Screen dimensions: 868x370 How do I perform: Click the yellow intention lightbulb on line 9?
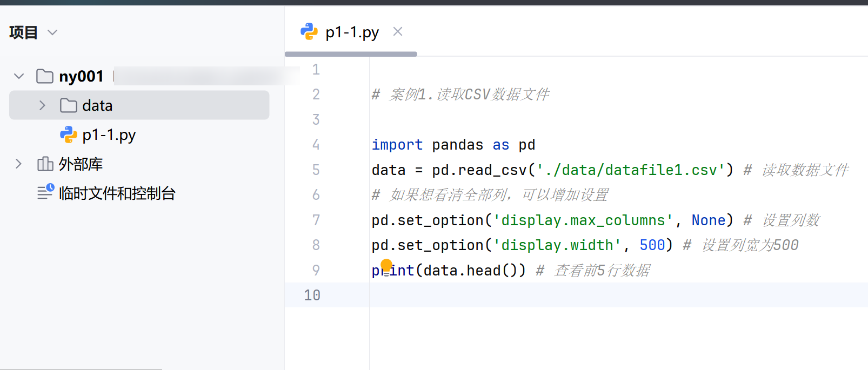click(386, 265)
